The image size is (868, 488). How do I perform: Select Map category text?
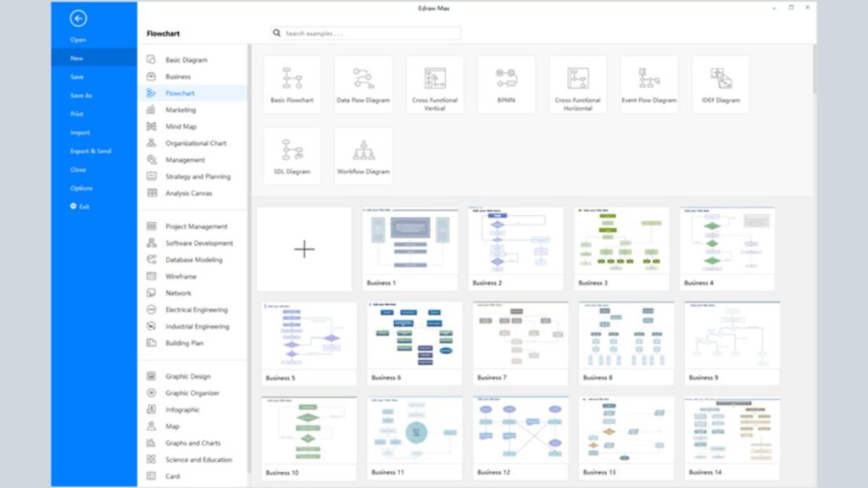172,426
